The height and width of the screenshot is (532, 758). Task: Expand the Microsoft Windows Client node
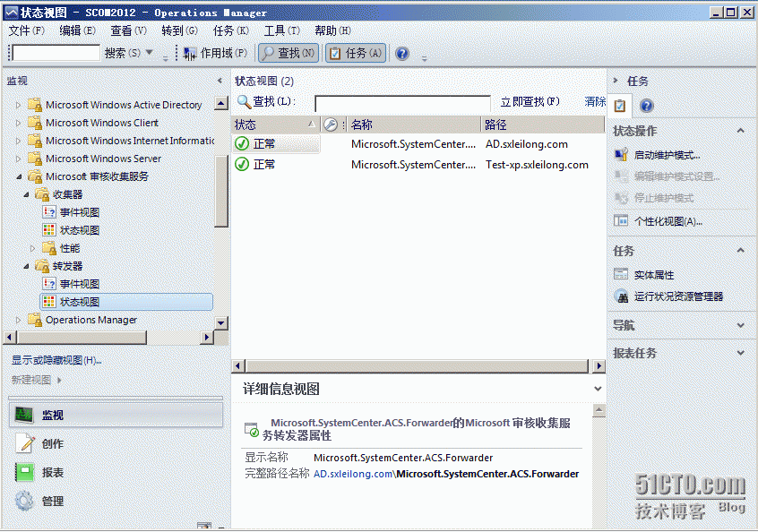pyautogui.click(x=19, y=123)
